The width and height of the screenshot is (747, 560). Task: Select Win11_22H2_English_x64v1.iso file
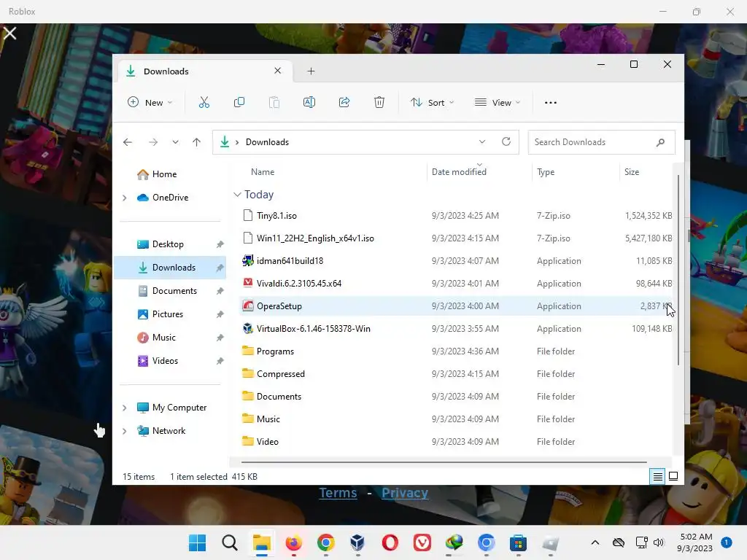pyautogui.click(x=456, y=238)
